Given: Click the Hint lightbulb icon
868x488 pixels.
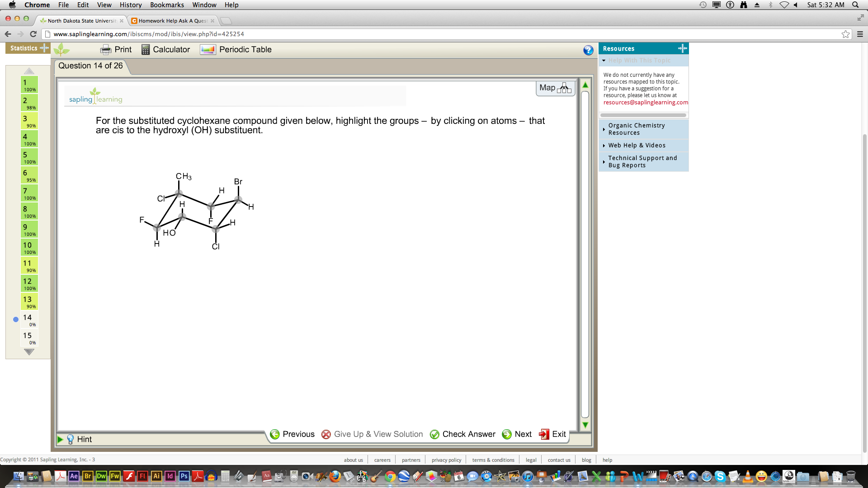Looking at the screenshot, I should pyautogui.click(x=71, y=439).
